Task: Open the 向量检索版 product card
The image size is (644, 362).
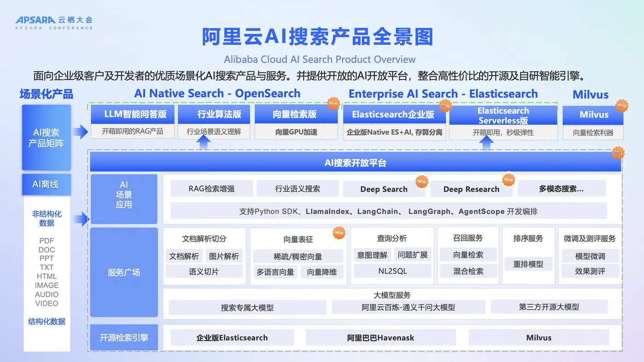Action: coord(296,114)
